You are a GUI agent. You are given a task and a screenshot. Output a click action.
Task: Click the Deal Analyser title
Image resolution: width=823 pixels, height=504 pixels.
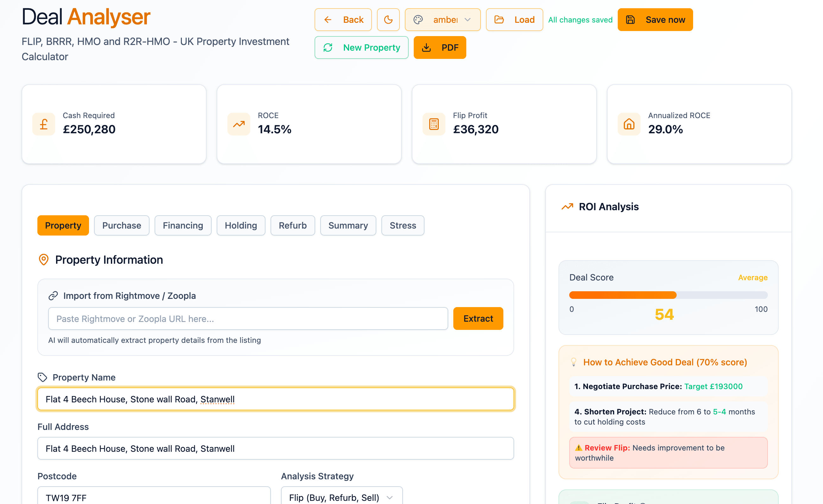86,17
